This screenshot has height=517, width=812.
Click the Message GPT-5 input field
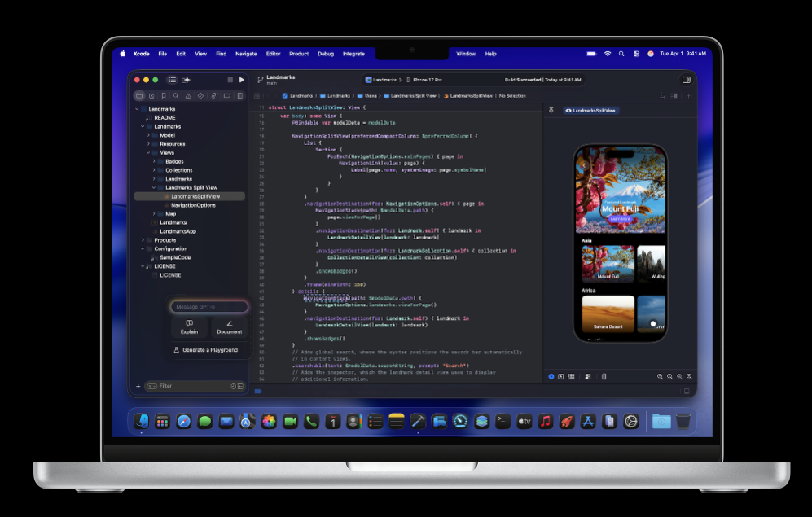click(209, 307)
